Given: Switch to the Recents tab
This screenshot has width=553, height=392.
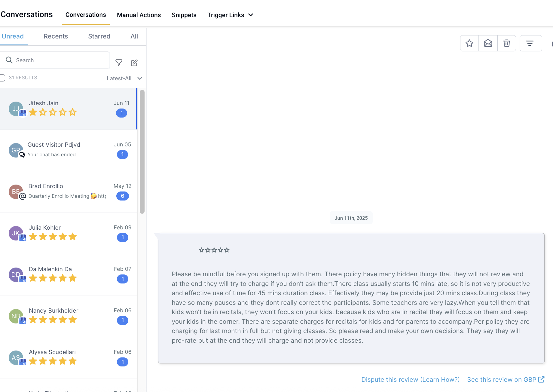Looking at the screenshot, I should [x=56, y=36].
